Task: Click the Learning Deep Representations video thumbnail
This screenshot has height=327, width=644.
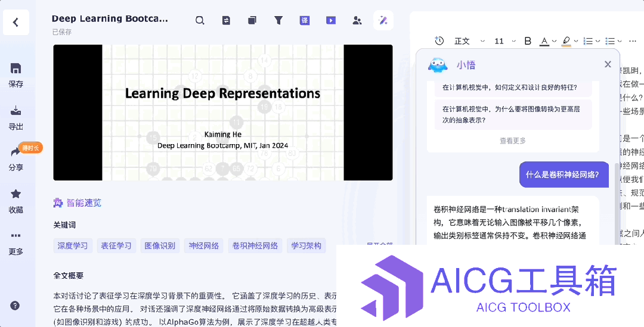Action: [222, 113]
